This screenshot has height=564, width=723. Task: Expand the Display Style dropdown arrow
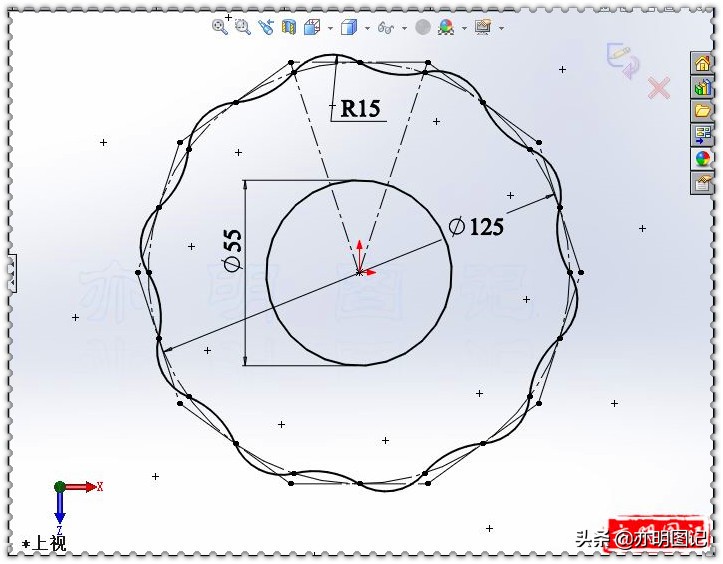[366, 29]
